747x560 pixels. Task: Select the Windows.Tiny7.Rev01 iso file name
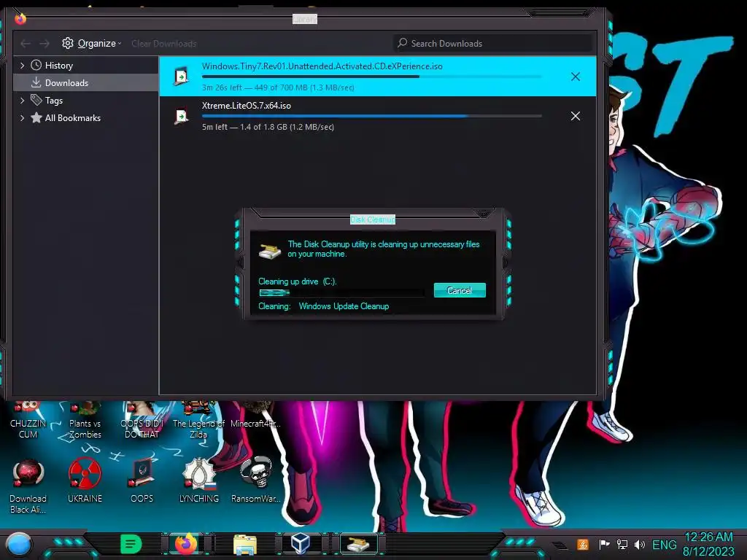click(322, 66)
